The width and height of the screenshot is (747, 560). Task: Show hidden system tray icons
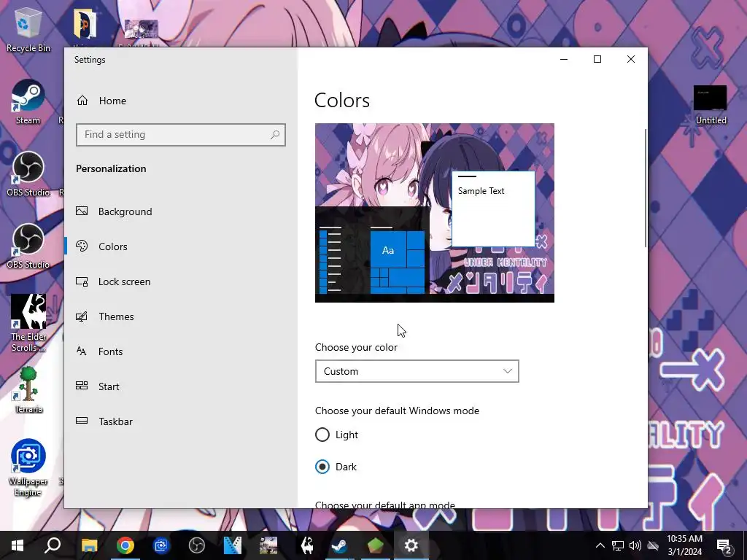click(600, 545)
